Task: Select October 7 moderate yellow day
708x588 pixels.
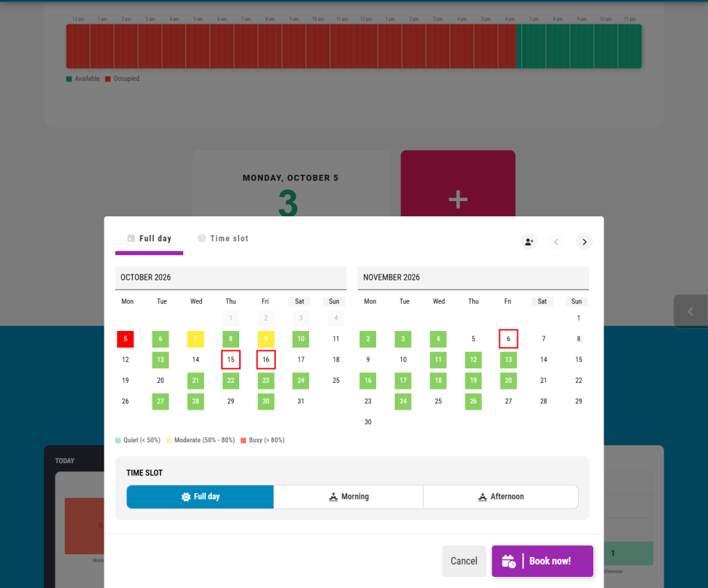Action: (196, 339)
